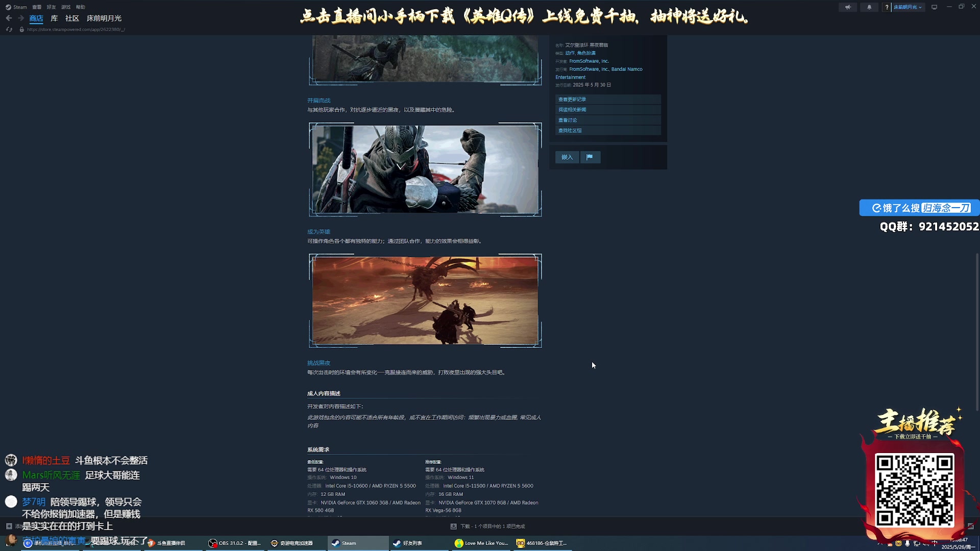Click the taskbar date 2025/5/26
This screenshot has height=551, width=980.
click(958, 547)
